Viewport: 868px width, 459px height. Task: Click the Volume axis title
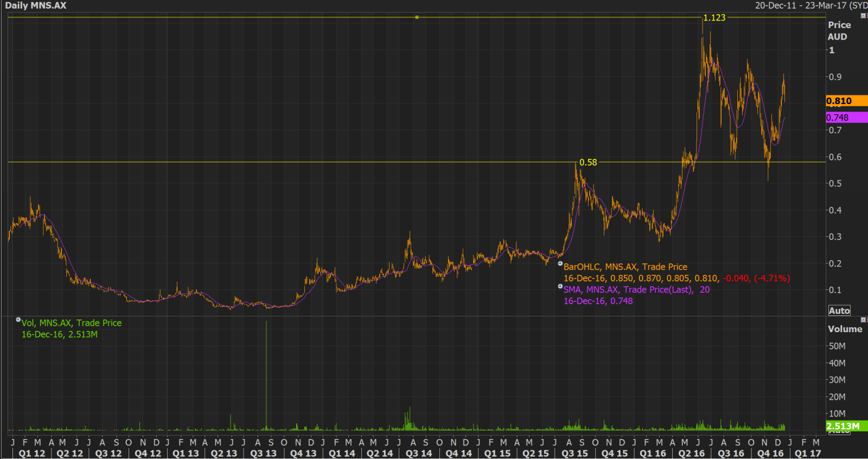(x=845, y=329)
